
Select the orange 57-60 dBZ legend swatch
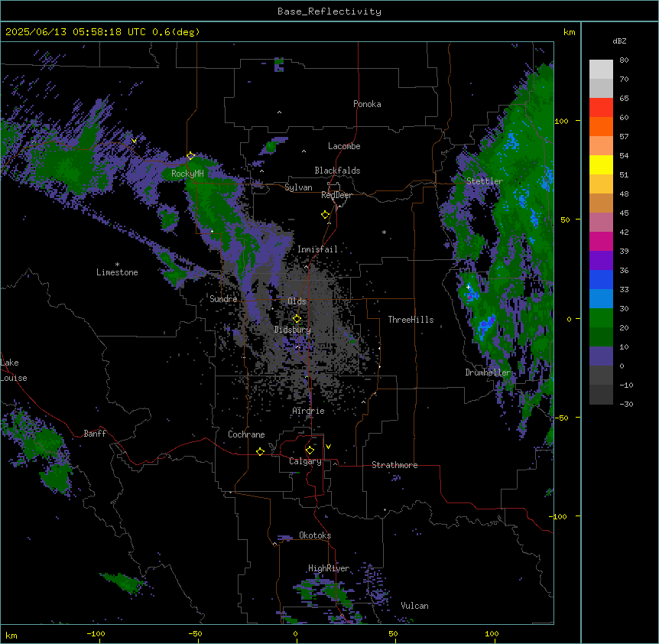point(601,126)
